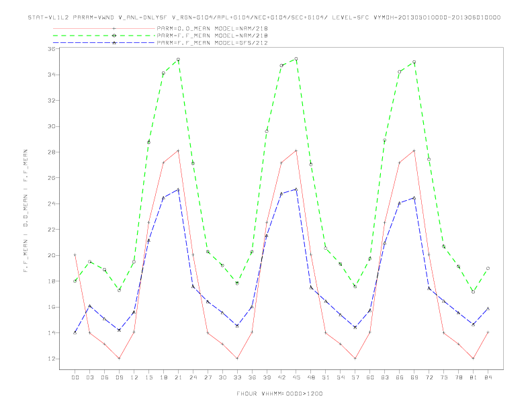Click x-axis tick label 30
This screenshot has width=532, height=411.
[222, 377]
